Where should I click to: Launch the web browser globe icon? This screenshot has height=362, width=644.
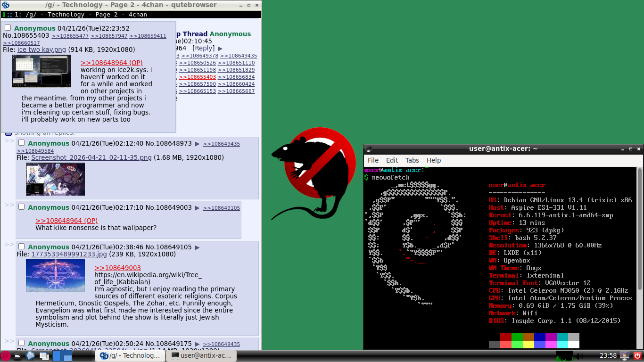(x=31, y=356)
